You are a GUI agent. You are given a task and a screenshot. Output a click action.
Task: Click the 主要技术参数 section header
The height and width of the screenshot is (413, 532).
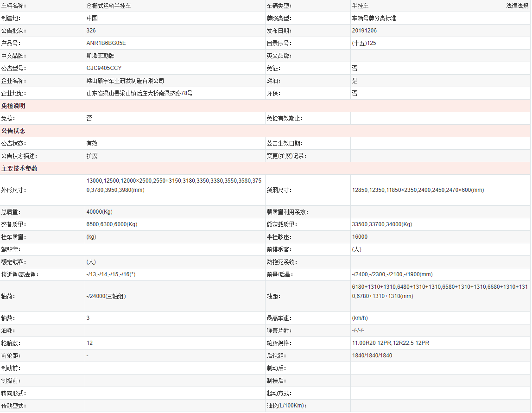tap(19, 169)
